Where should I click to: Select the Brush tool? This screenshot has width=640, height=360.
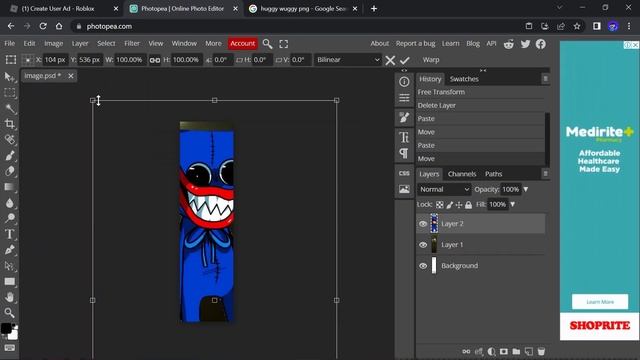[9, 155]
